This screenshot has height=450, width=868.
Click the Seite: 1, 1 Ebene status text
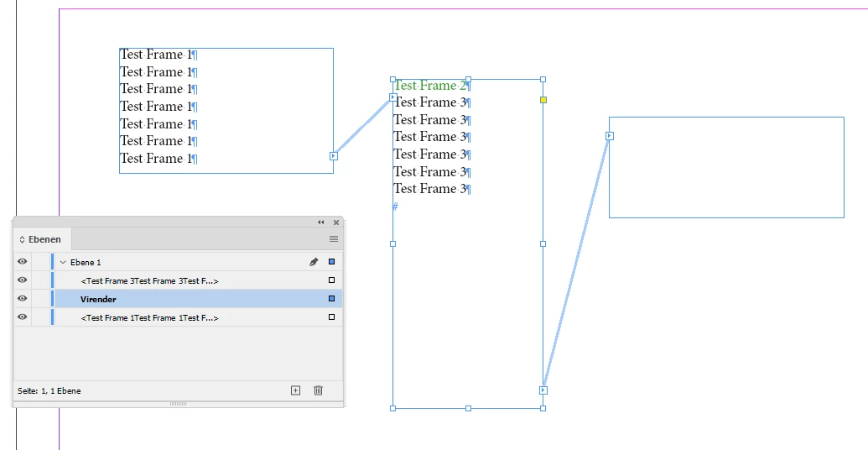[49, 390]
